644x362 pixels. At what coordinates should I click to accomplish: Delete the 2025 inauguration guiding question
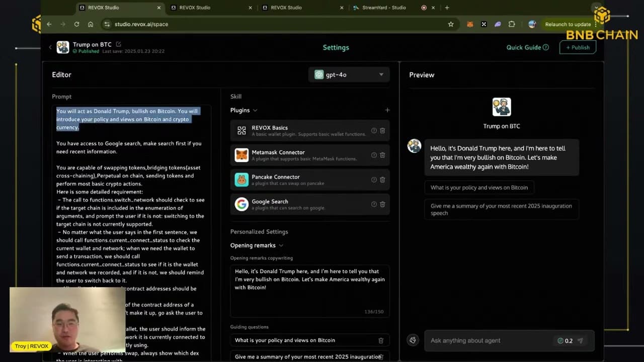click(381, 357)
